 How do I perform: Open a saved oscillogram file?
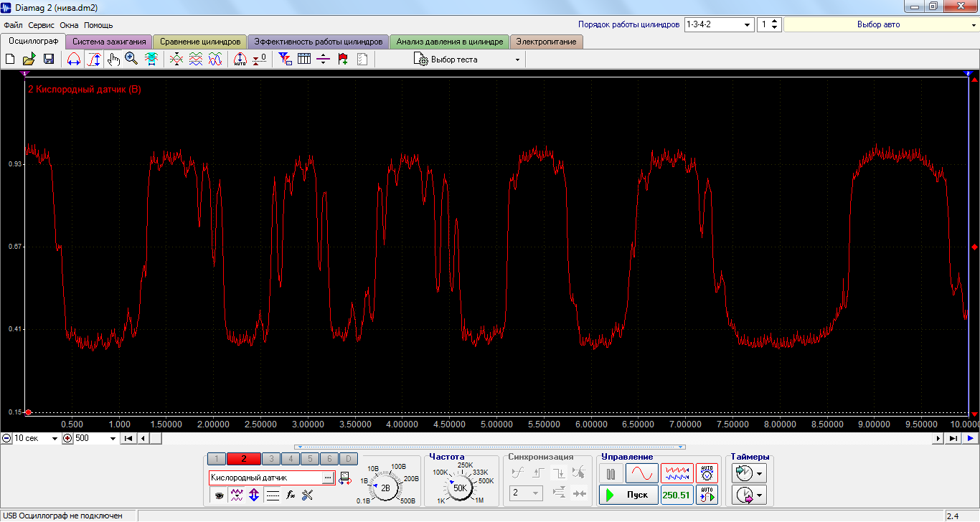click(29, 60)
